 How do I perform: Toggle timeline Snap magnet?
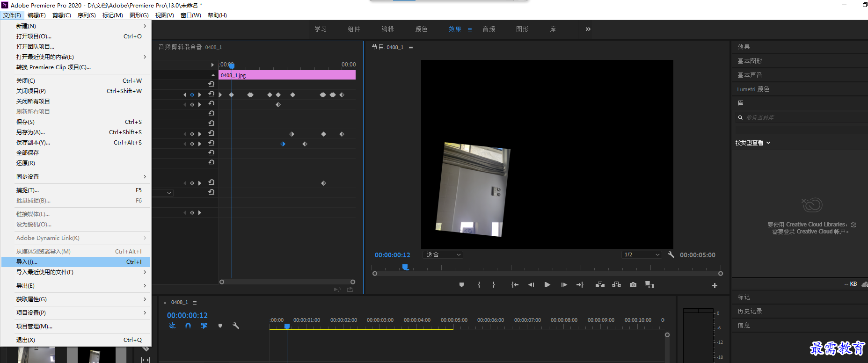tap(188, 326)
